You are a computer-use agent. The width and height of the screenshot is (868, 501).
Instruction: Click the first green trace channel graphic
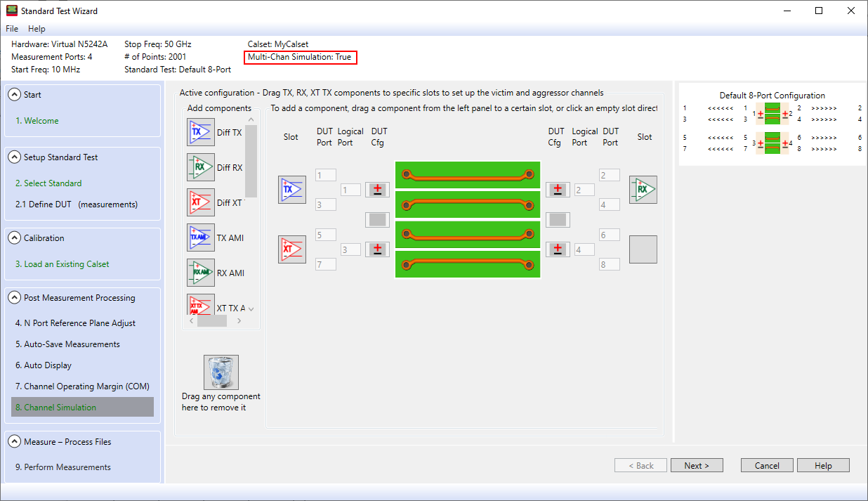point(468,175)
